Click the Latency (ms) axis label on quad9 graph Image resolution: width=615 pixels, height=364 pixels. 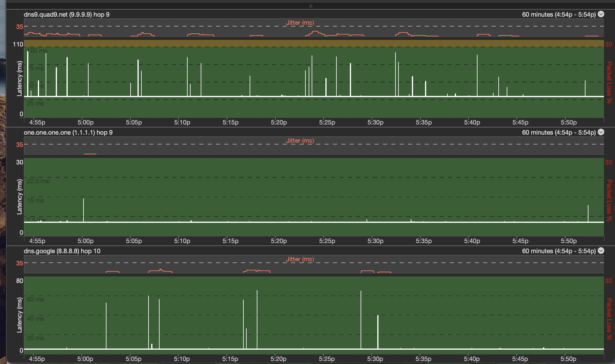[x=19, y=79]
